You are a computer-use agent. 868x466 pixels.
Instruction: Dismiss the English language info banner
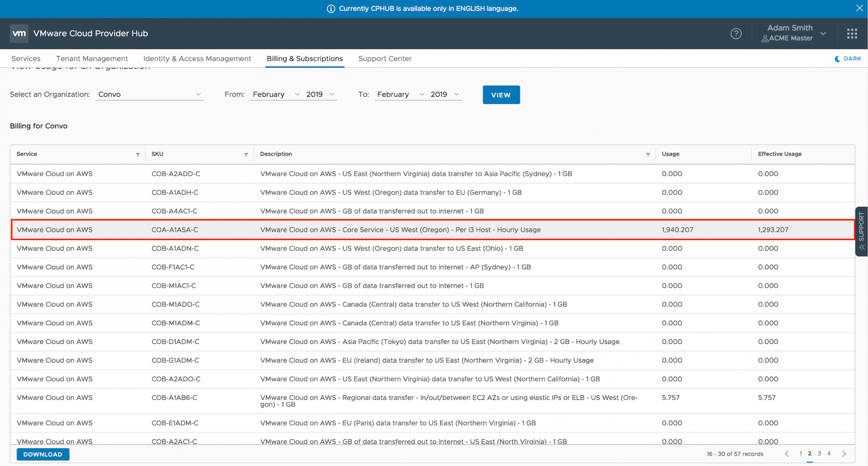click(859, 8)
